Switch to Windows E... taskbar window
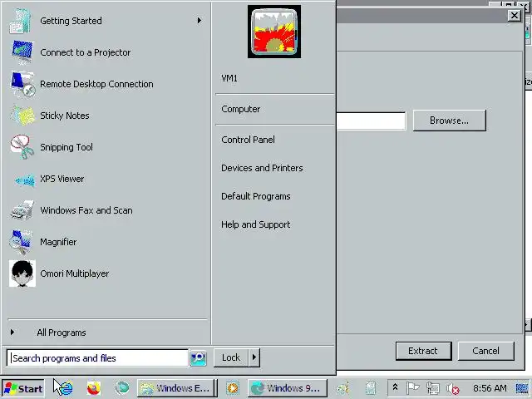Image resolution: width=532 pixels, height=399 pixels. coord(177,388)
